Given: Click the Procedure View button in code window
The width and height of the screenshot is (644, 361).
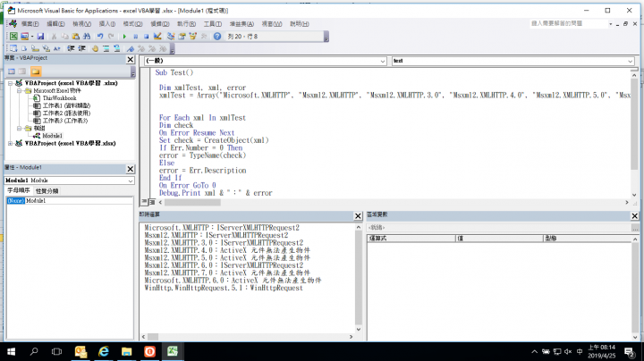Looking at the screenshot, I should (x=144, y=202).
